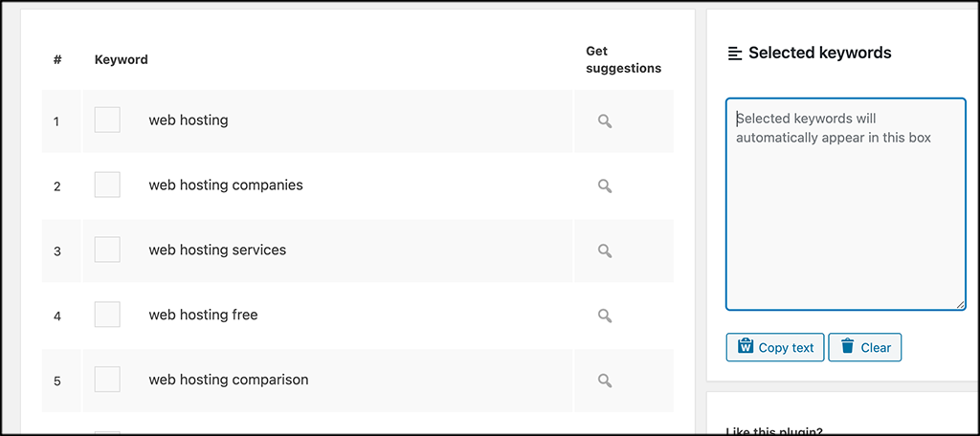Click the Get suggestions column header
980x436 pixels.
tap(623, 59)
